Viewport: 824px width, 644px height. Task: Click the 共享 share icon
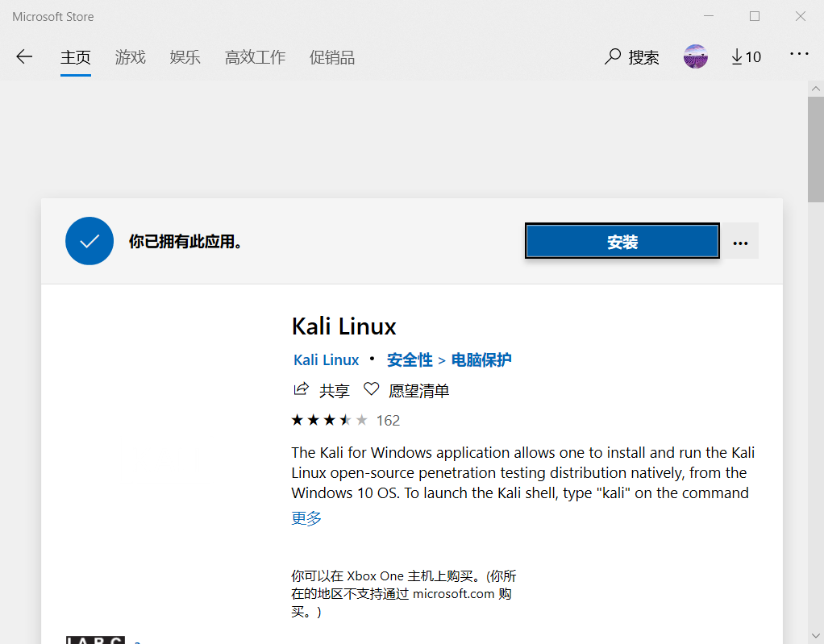point(301,389)
